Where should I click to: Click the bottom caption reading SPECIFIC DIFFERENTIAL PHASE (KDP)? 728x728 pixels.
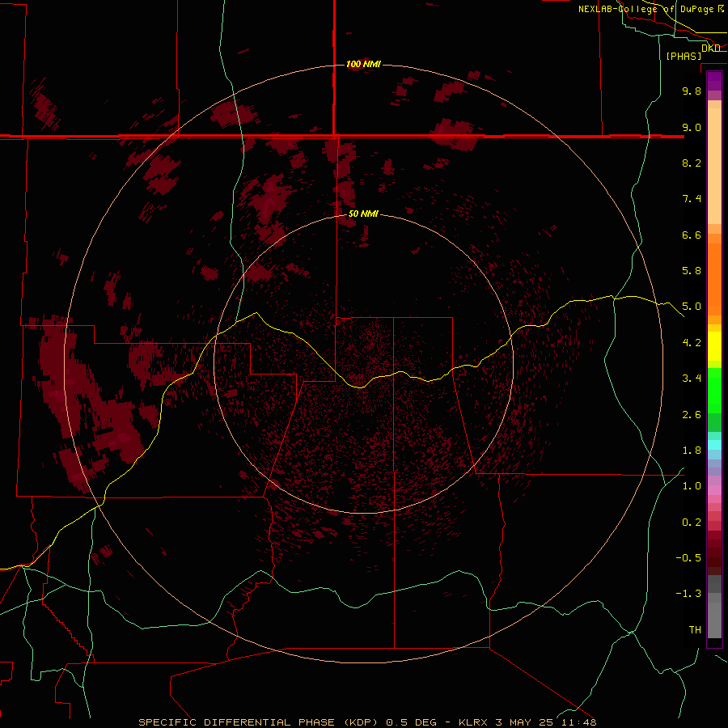[259, 722]
